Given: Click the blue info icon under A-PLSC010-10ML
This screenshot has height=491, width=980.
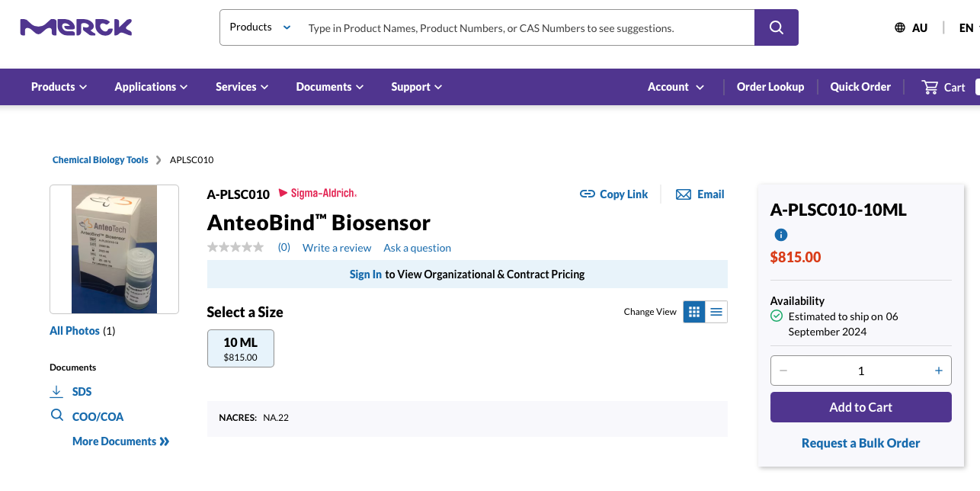Looking at the screenshot, I should (780, 235).
